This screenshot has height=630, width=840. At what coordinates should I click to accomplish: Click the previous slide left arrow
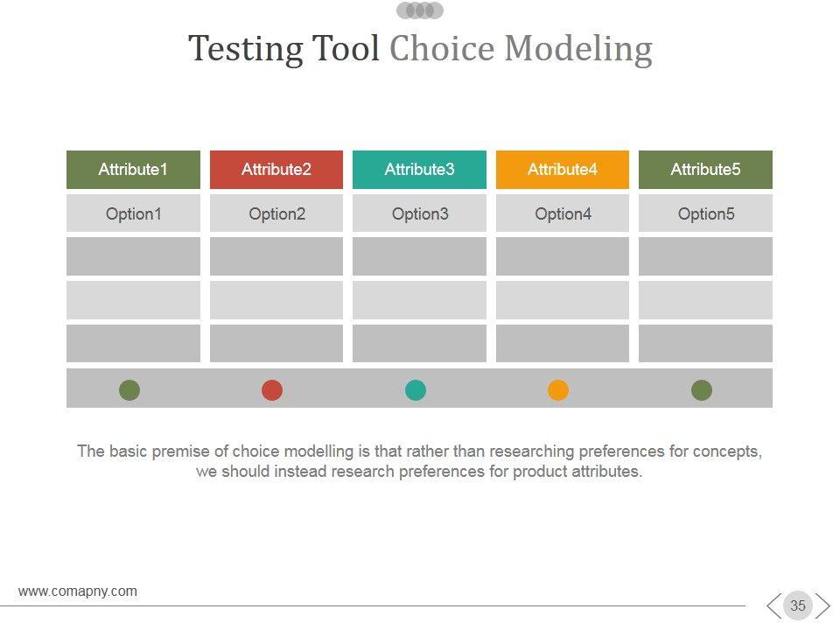click(x=773, y=605)
